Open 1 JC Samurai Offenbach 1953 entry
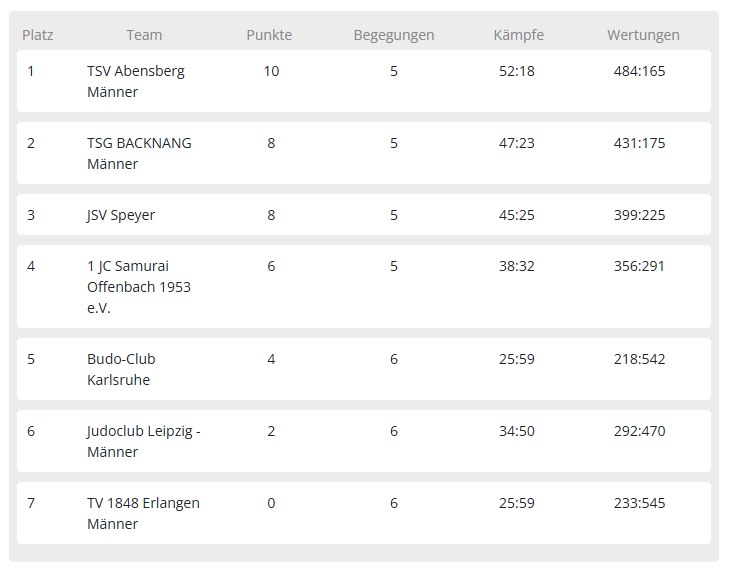729x573 pixels. point(139,287)
